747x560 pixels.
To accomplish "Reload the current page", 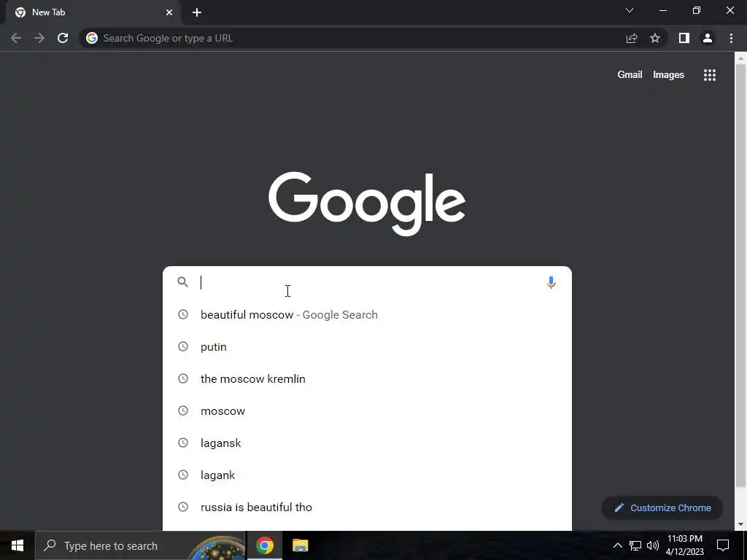I will click(x=63, y=38).
